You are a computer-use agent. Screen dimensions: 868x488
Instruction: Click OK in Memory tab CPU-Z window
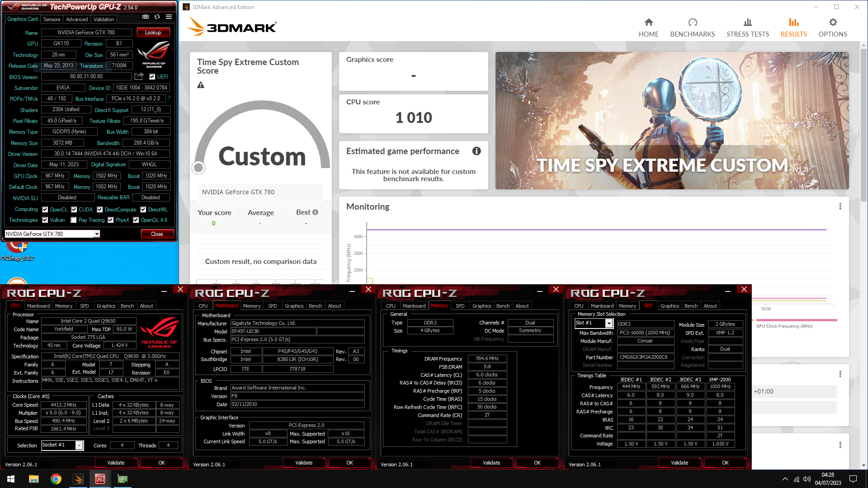tap(537, 463)
